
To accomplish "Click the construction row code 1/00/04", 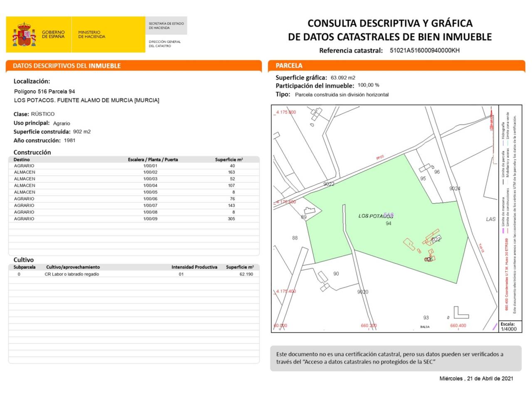I will (x=150, y=186).
